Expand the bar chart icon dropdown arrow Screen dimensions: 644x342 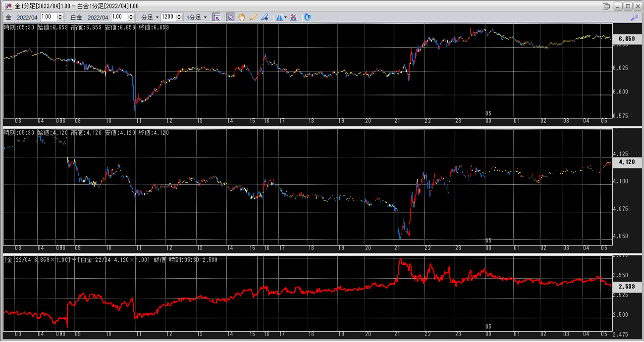[286, 17]
